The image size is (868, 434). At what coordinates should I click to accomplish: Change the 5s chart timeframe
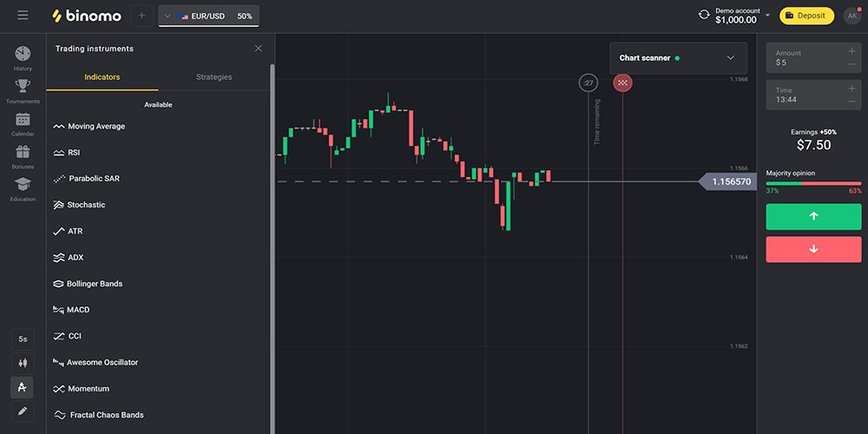23,339
